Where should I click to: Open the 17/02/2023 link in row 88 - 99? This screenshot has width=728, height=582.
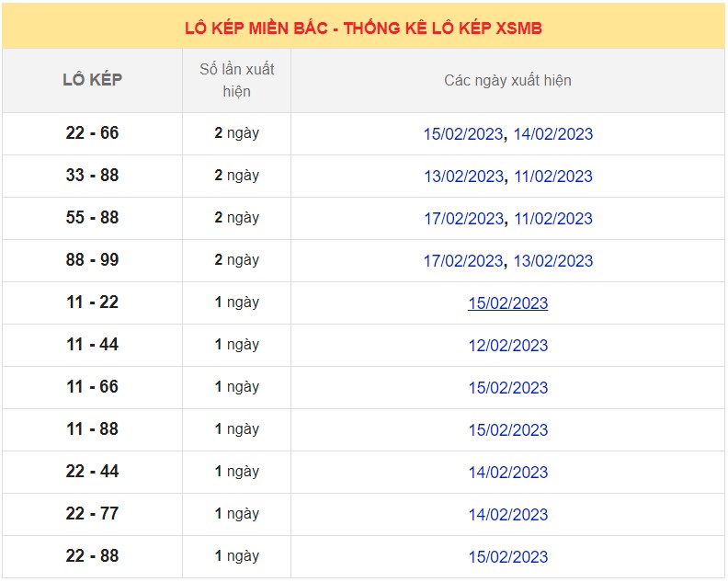(x=463, y=261)
